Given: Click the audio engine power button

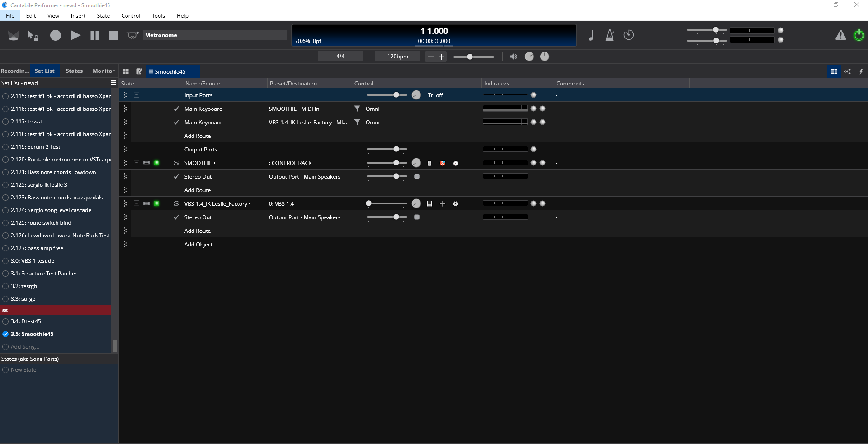Looking at the screenshot, I should [859, 35].
